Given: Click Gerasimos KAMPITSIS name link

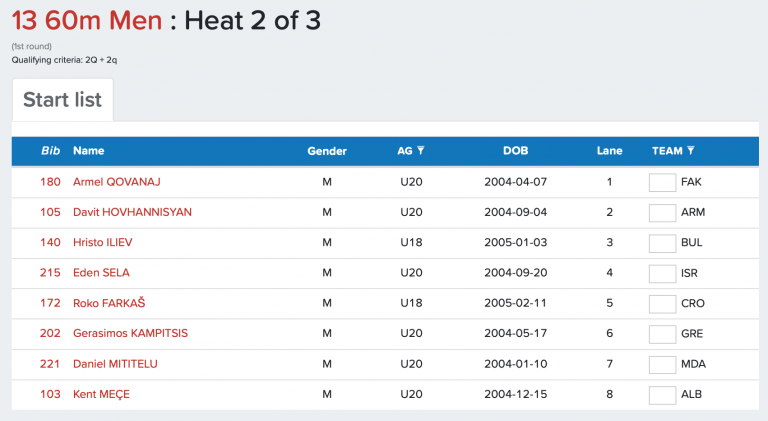Looking at the screenshot, I should 130,334.
